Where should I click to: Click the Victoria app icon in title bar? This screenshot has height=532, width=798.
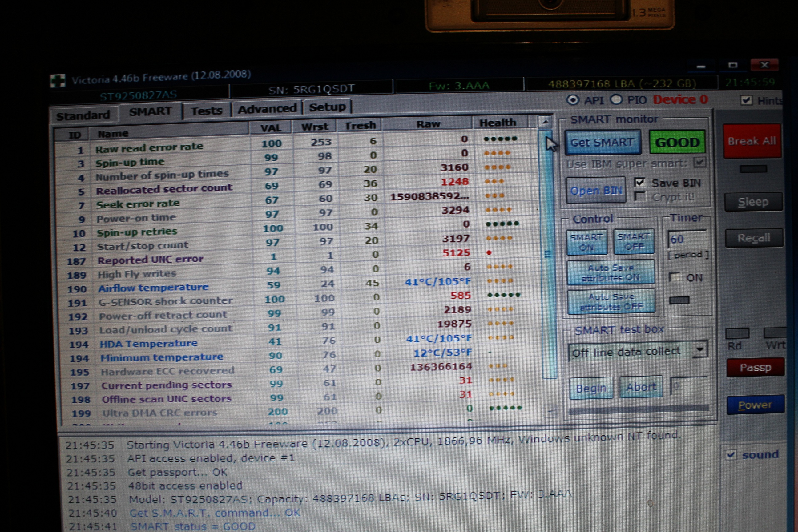57,81
